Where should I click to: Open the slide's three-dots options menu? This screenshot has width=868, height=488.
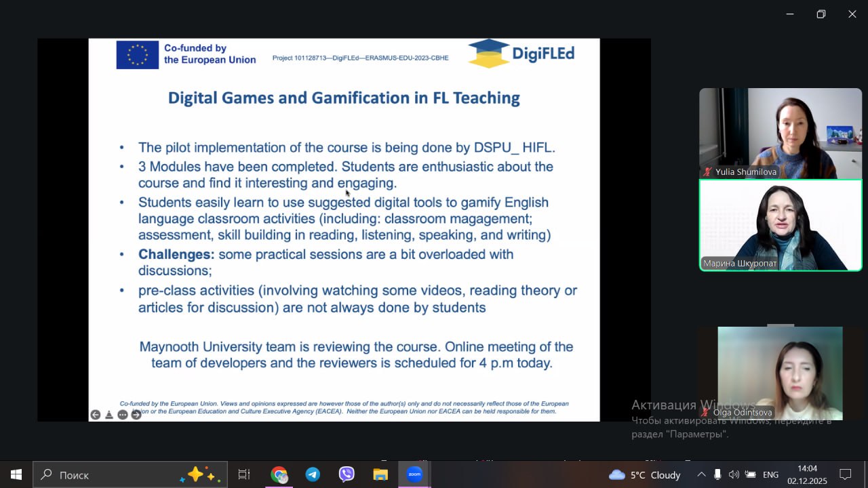click(123, 415)
